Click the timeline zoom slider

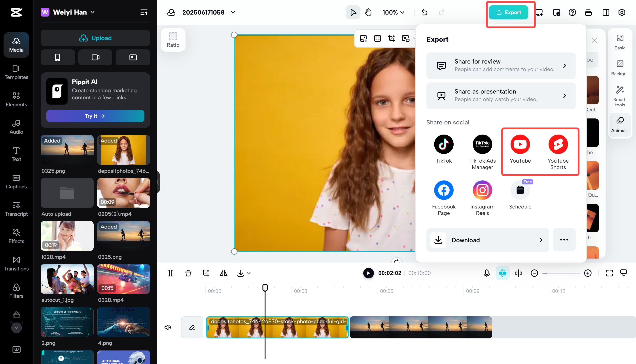[561, 273]
